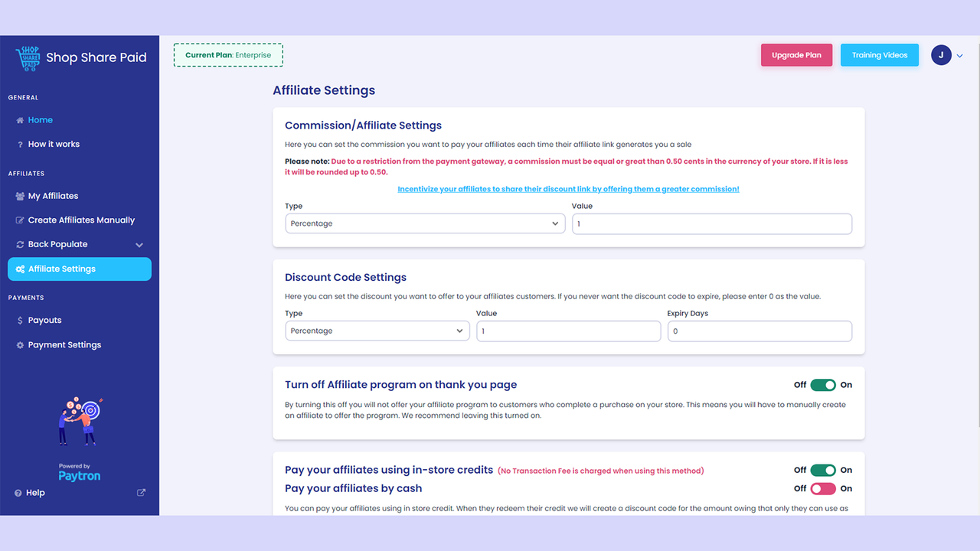Click the Pay your affiliates by cash heading
The image size is (980, 551).
tap(353, 489)
